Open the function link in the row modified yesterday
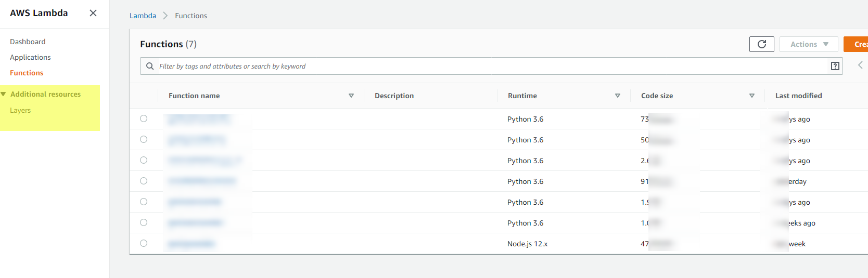Viewport: 868px width, 278px height. (202, 181)
